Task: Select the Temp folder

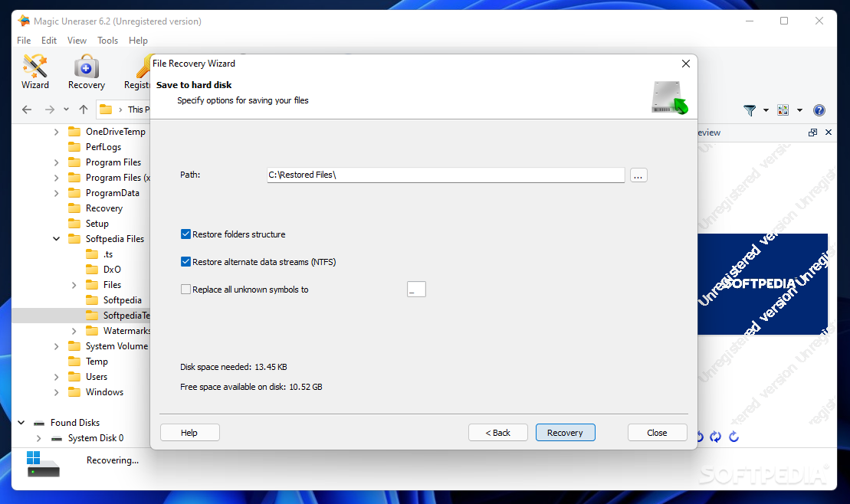Action: click(97, 362)
